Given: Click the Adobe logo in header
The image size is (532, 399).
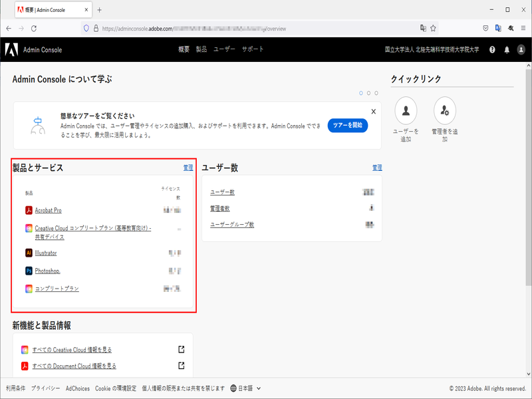Looking at the screenshot, I should (11, 49).
